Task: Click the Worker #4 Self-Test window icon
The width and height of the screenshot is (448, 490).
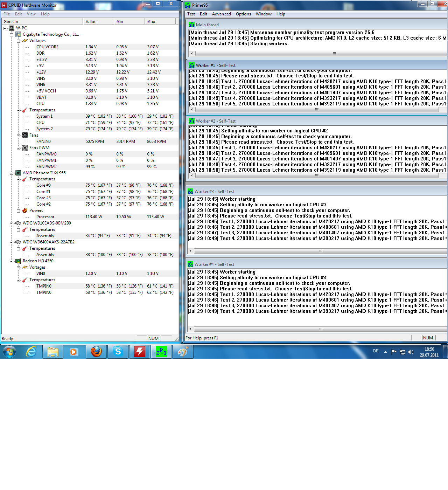Action: coord(190,264)
